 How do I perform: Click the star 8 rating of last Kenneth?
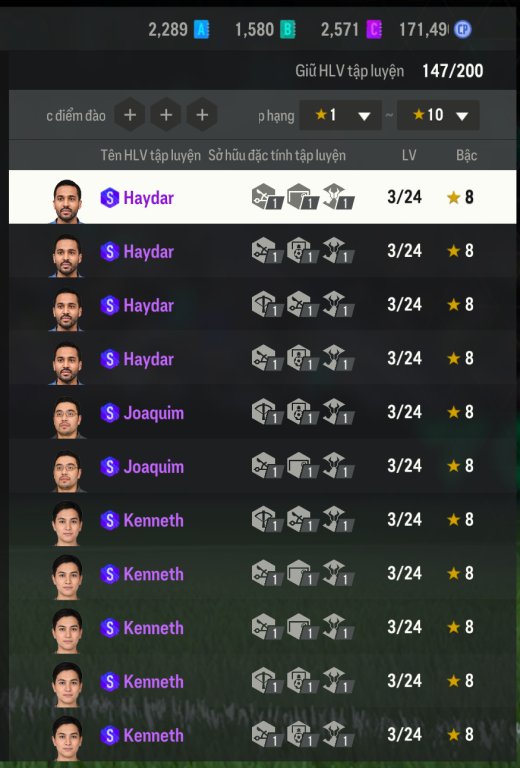pos(460,735)
